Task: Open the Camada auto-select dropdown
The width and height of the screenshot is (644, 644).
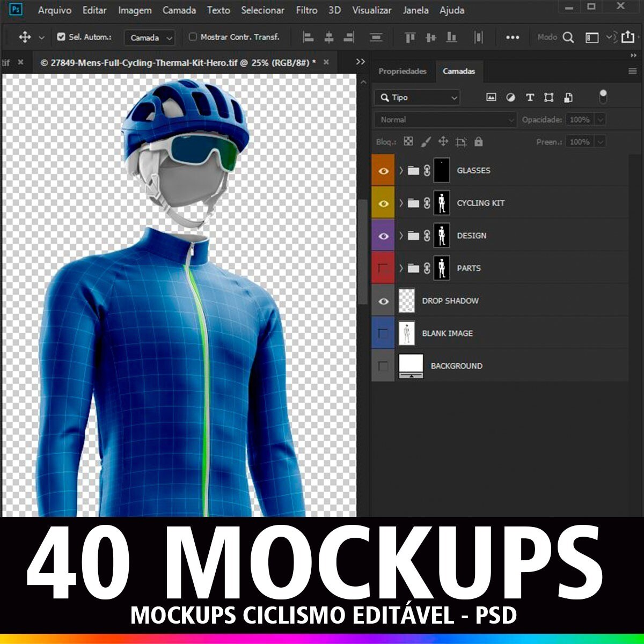Action: tap(150, 38)
